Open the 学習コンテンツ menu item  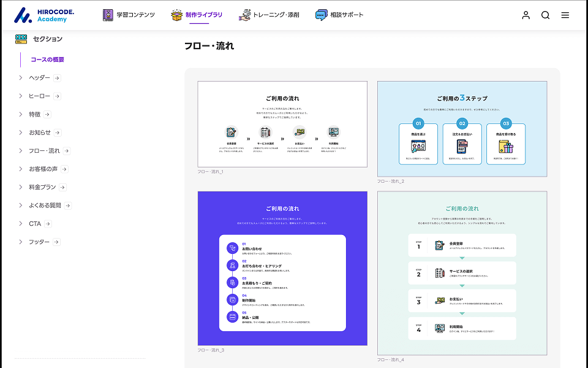pos(136,15)
